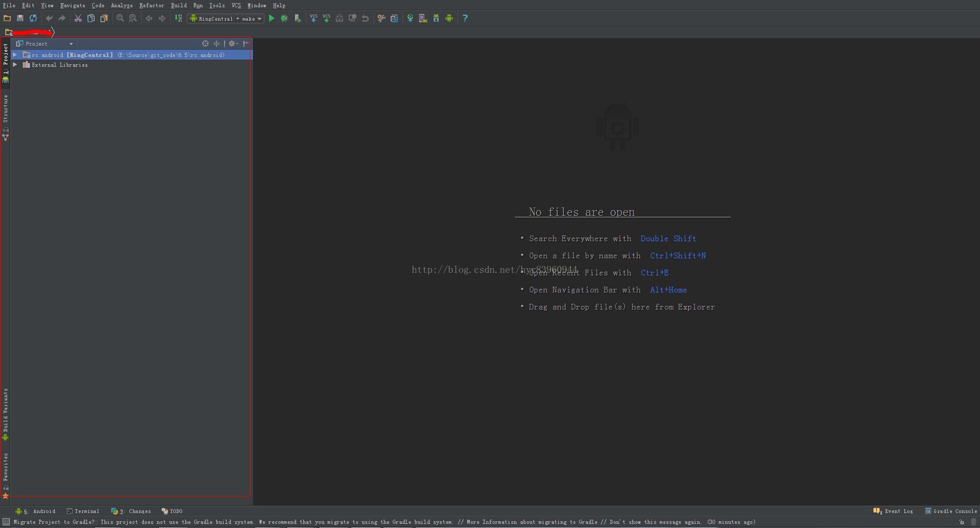Toggle the Build Variants side tab

point(6,414)
